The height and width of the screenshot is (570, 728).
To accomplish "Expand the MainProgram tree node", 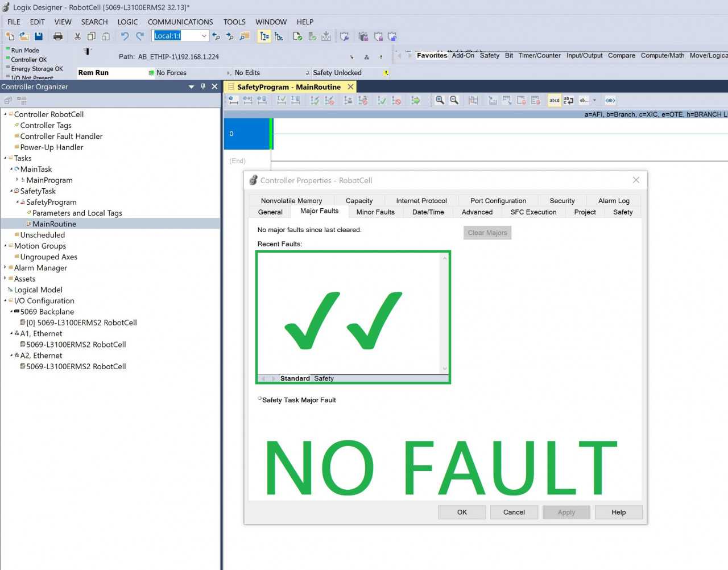I will (17, 180).
